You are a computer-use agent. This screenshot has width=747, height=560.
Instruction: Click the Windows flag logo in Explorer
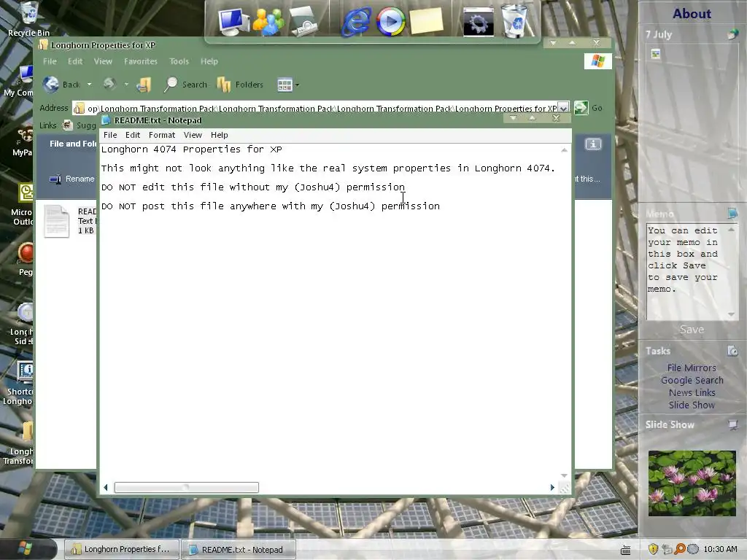598,61
